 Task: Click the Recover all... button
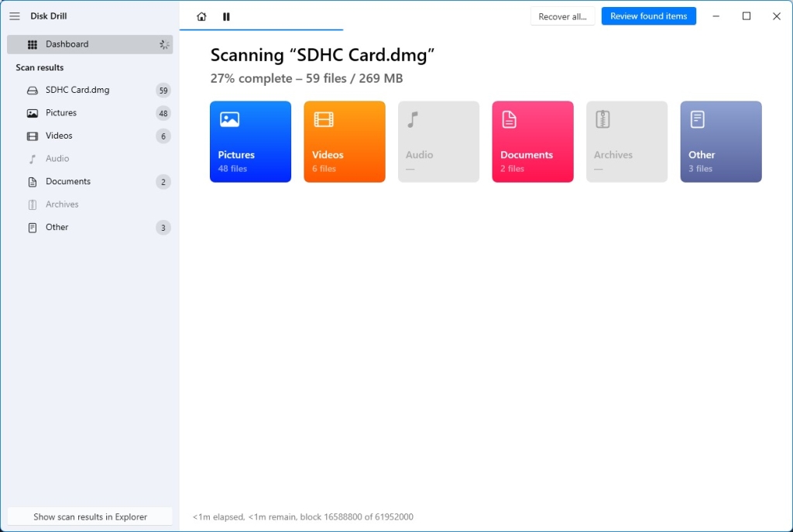coord(562,15)
